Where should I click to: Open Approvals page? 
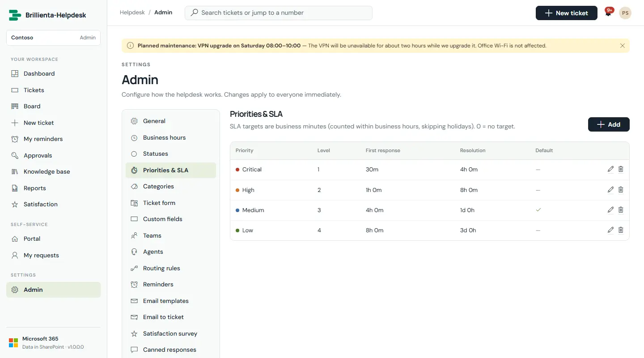tap(53, 155)
